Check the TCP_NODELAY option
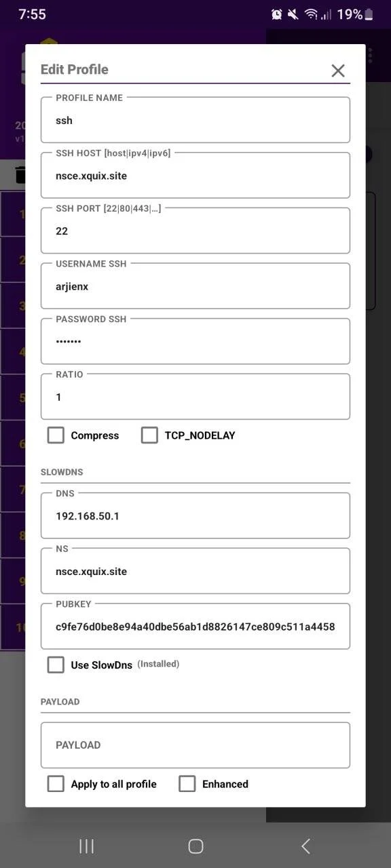 tap(149, 435)
